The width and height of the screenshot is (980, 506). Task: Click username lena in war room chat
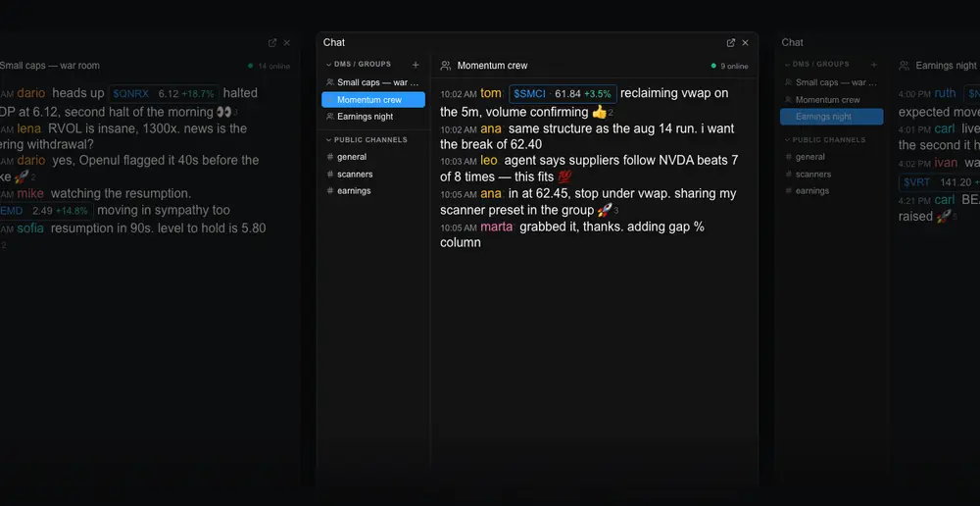(29, 128)
